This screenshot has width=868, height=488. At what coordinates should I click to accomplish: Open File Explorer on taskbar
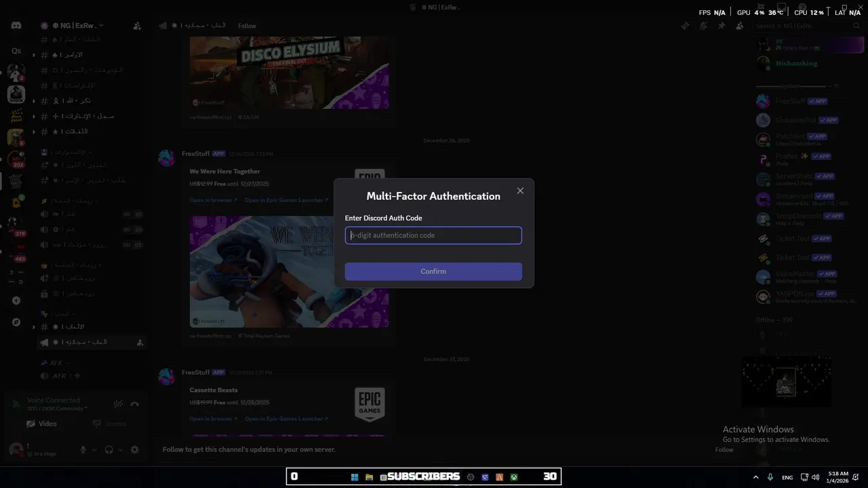click(369, 477)
